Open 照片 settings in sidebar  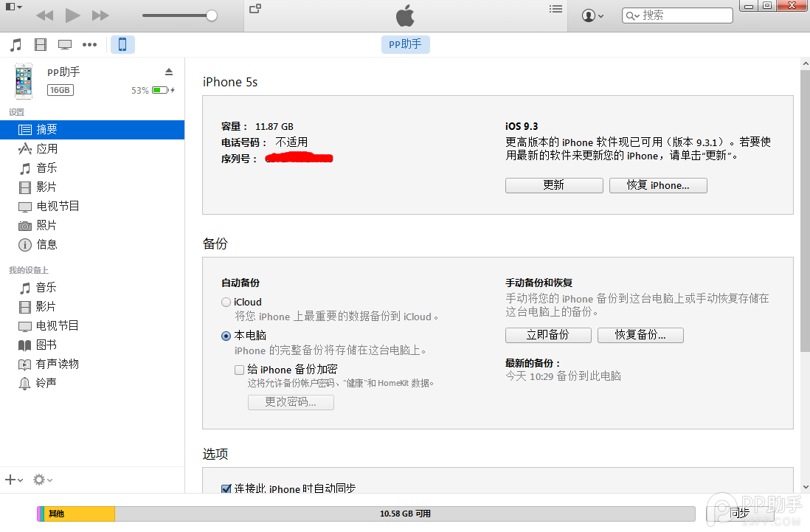46,225
